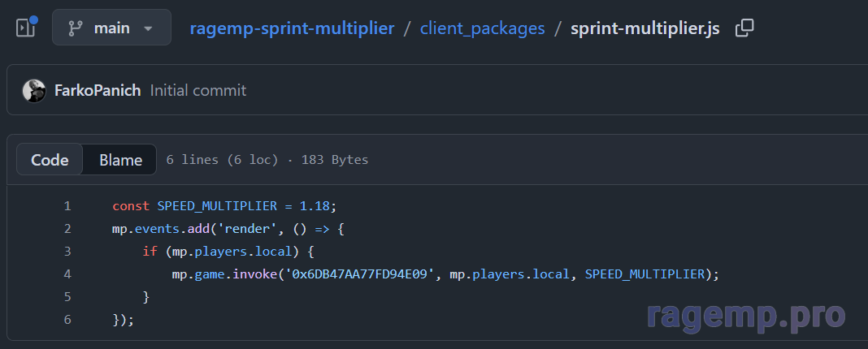Select line number 2 in code

tap(67, 229)
